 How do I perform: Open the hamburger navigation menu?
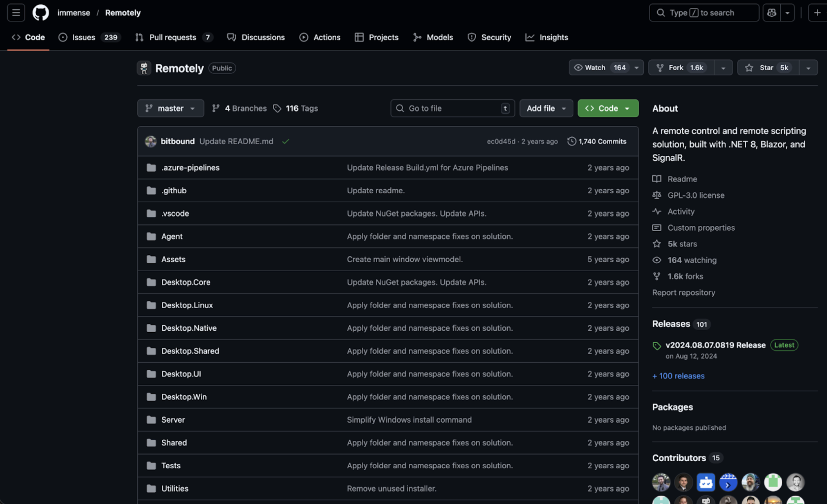pyautogui.click(x=16, y=13)
